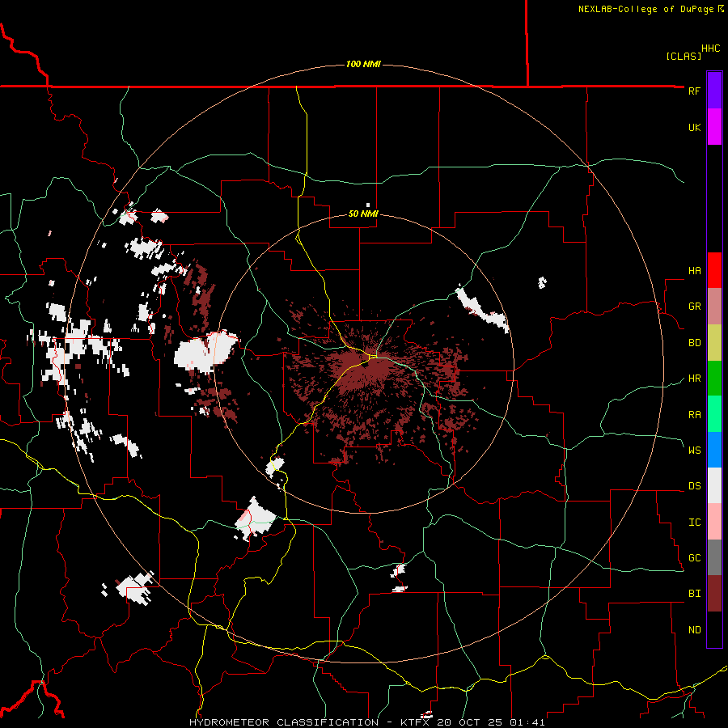
Task: Click the HA red legend swatch
Action: pos(714,270)
